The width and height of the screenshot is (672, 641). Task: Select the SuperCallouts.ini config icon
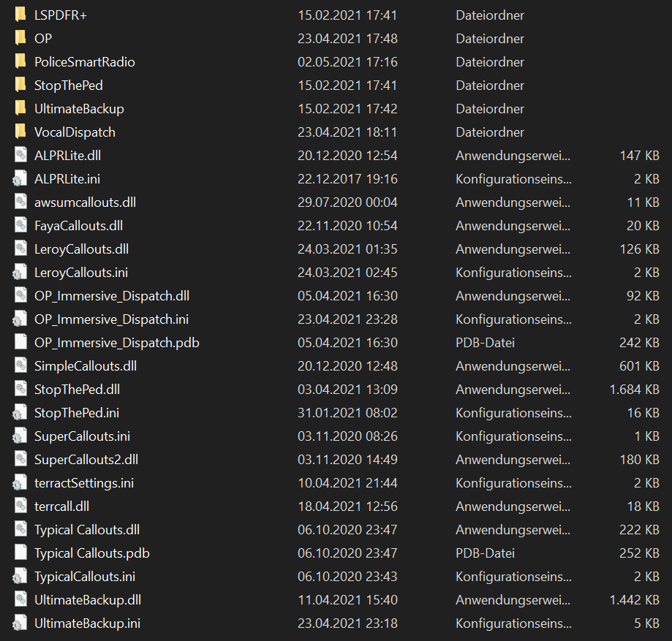(x=20, y=436)
